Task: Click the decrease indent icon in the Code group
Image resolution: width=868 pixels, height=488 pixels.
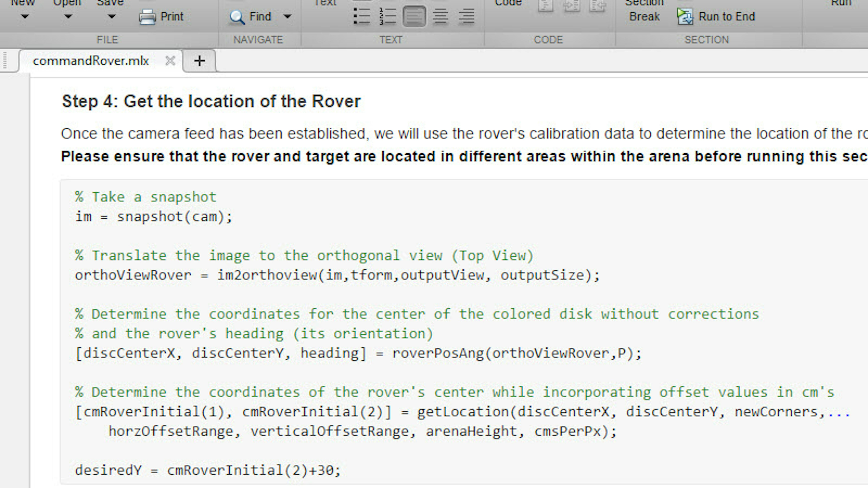Action: 597,5
